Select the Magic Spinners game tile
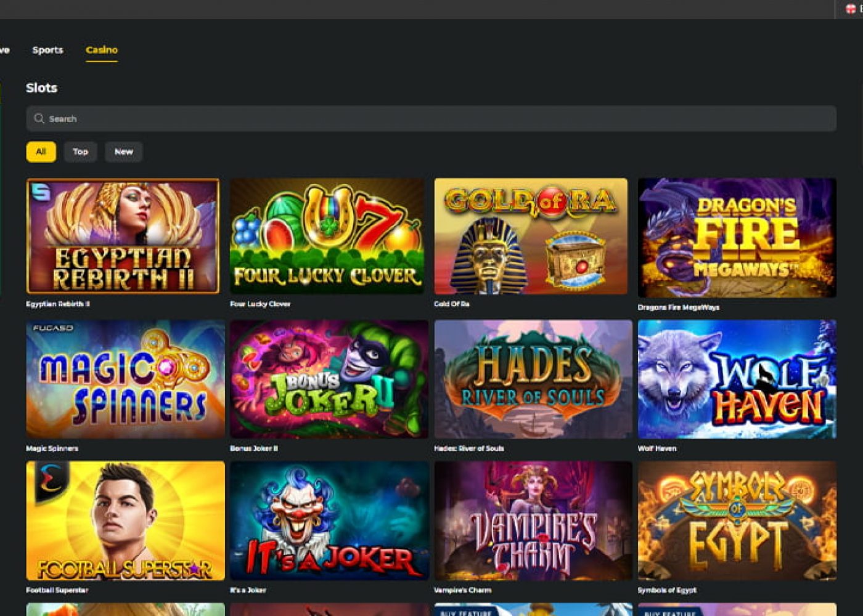The width and height of the screenshot is (863, 616). point(125,379)
